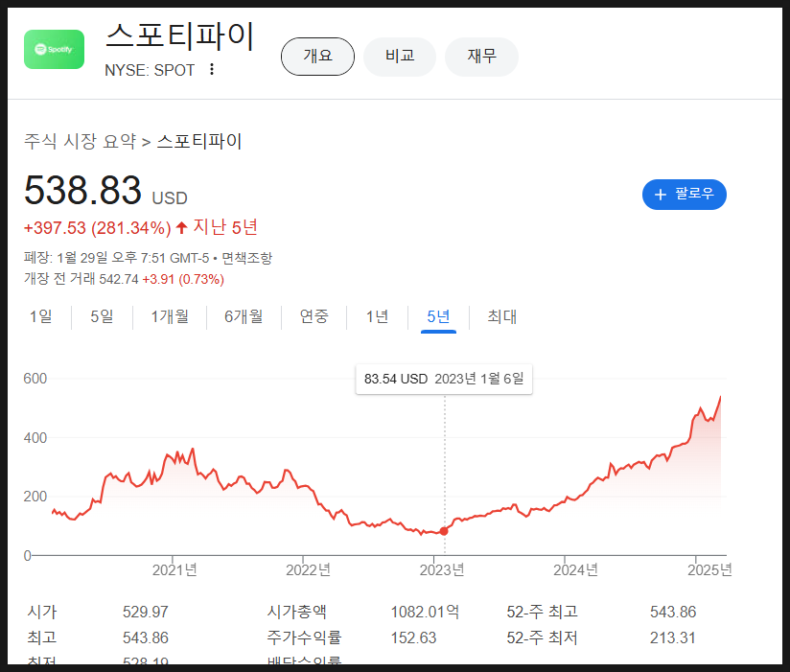The image size is (790, 672).
Task: Click the 538.83 price value
Action: click(82, 191)
